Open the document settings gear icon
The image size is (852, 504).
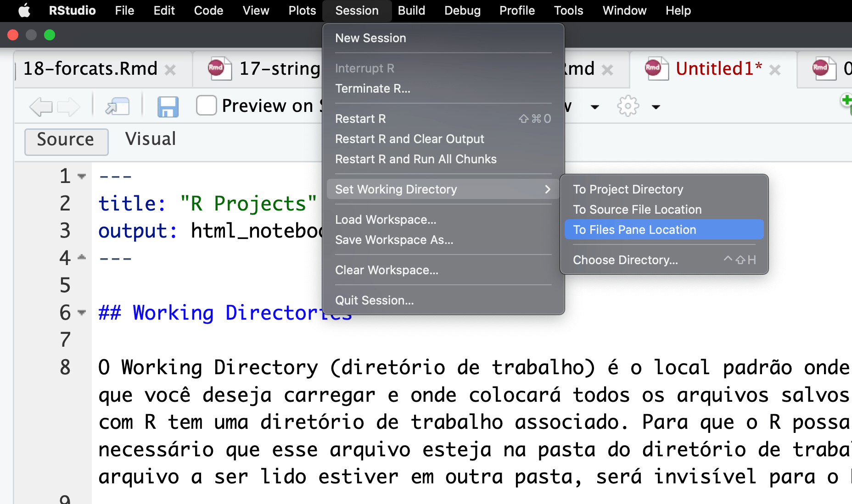coord(628,106)
